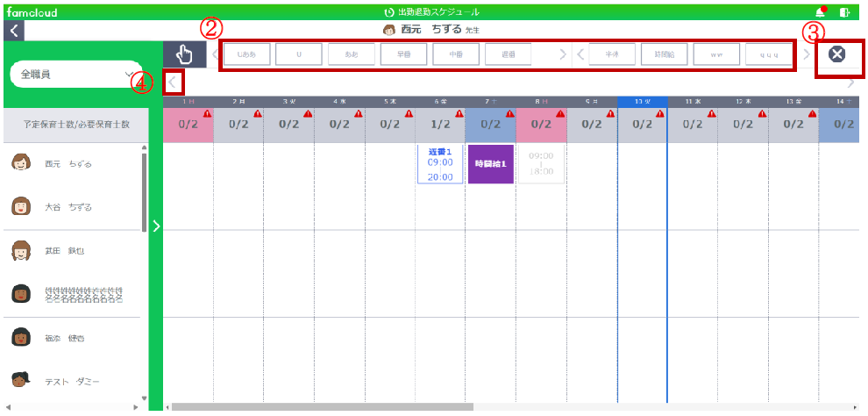The height and width of the screenshot is (416, 868).
Task: Go to next period with right chevron
Action: (x=850, y=82)
